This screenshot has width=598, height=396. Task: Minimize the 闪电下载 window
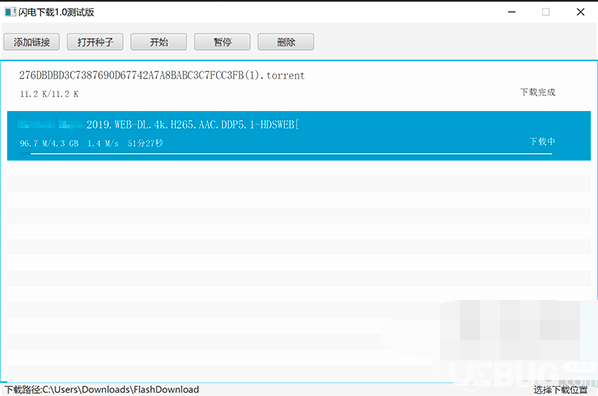coord(512,12)
